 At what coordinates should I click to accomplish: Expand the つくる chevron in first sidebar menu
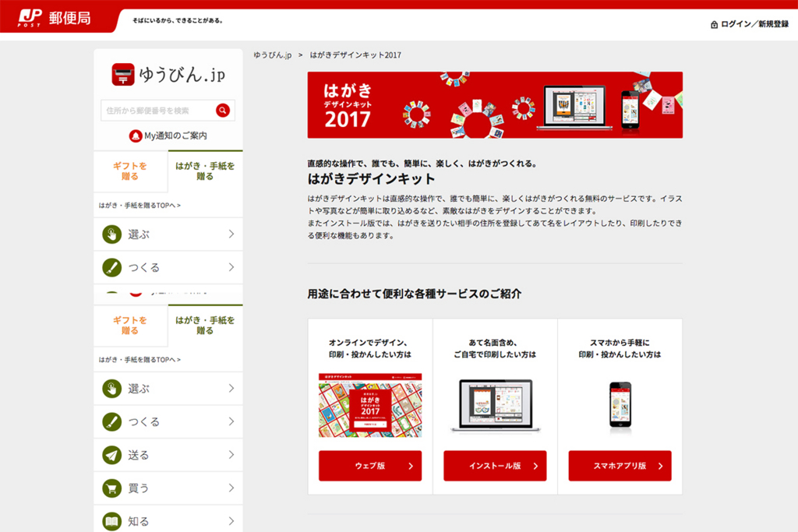tap(231, 267)
